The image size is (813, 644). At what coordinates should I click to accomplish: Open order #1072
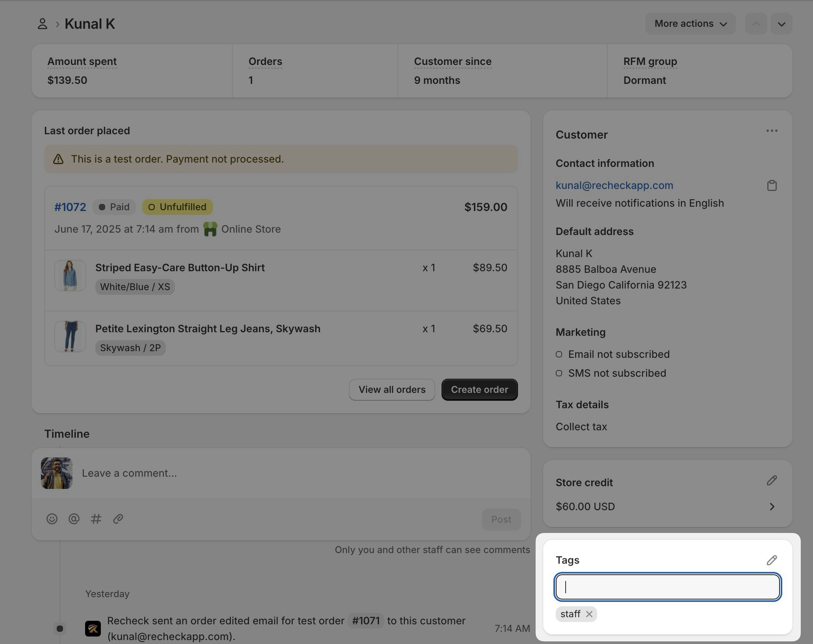coord(70,207)
